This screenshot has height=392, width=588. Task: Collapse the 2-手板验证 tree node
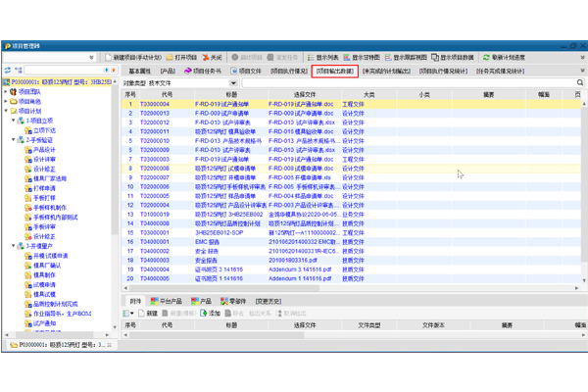coord(13,140)
